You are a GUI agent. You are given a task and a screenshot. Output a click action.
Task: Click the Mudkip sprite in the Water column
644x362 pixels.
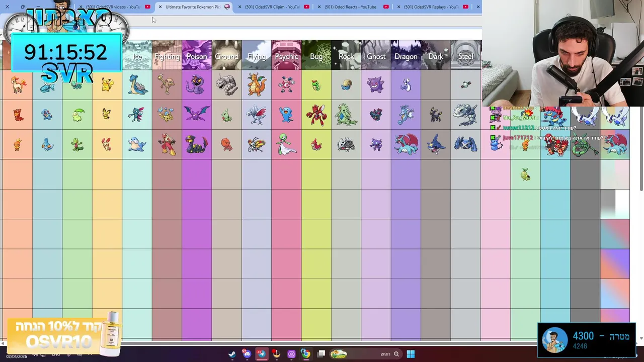point(47,145)
